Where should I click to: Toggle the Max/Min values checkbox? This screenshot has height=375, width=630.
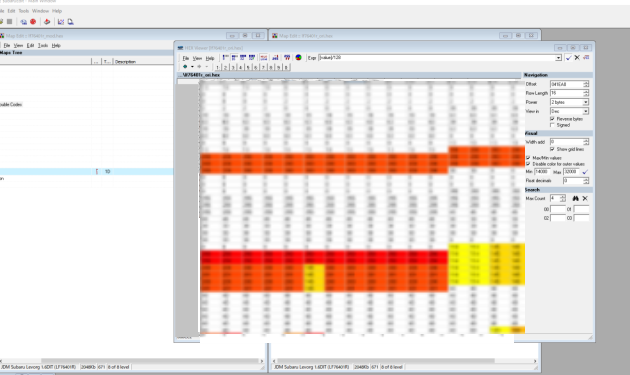[528, 158]
